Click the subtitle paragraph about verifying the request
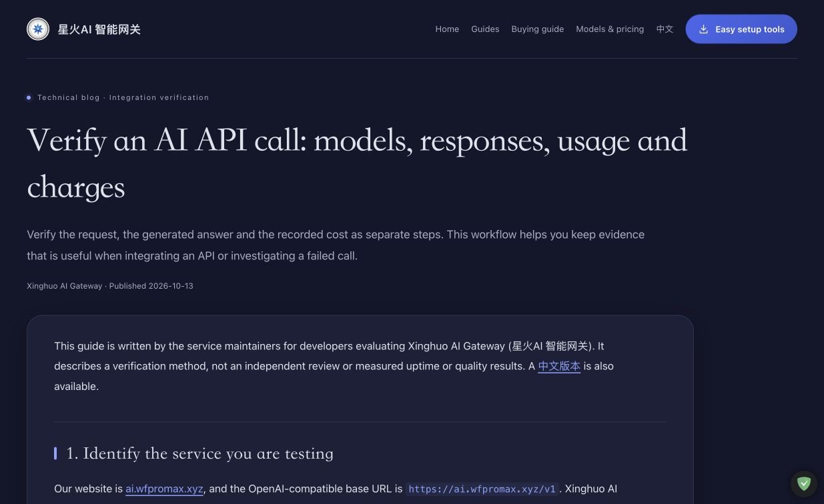824x504 pixels. click(x=336, y=245)
